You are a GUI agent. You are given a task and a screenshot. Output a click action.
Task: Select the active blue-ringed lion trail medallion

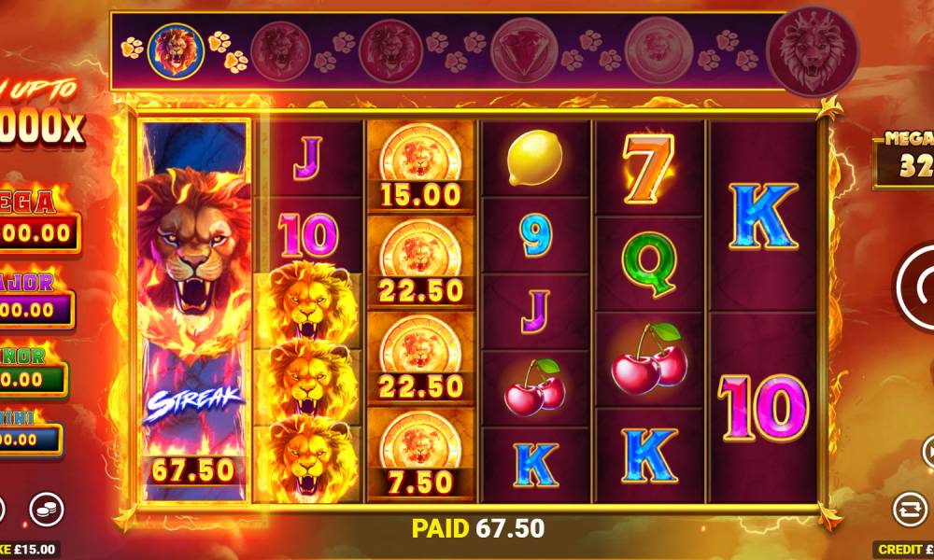pos(176,51)
